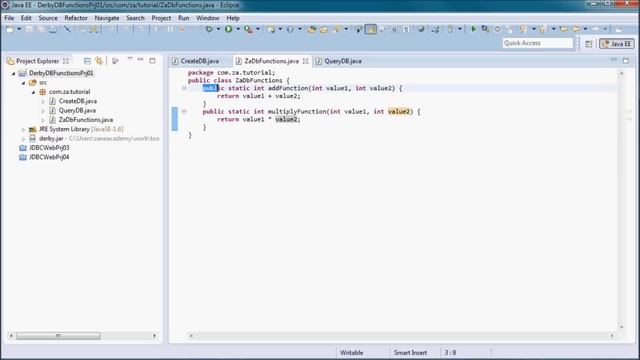
Task: Toggle Show Whitespace Characters icon
Action: point(406,29)
